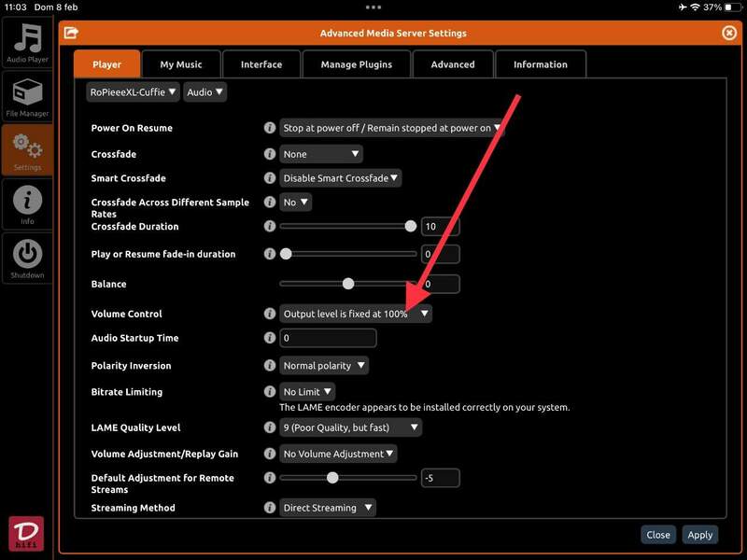
Task: Click the pop-out icon in title bar
Action: point(71,34)
